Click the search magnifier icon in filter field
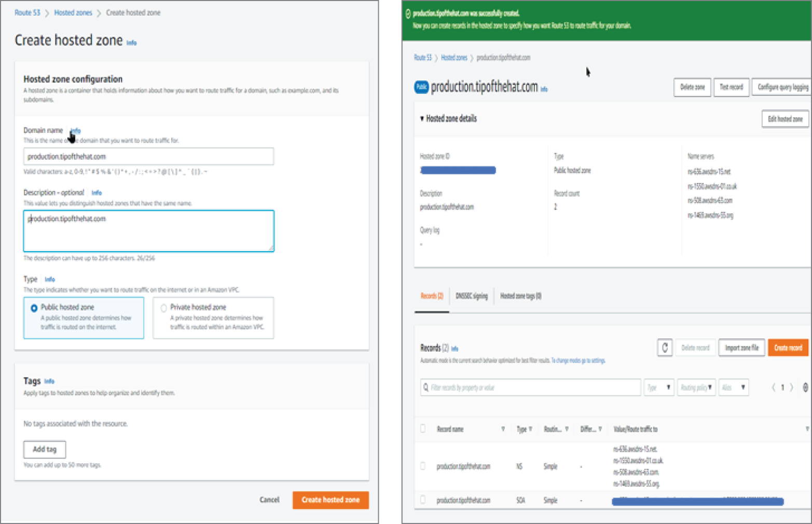Image resolution: width=812 pixels, height=524 pixels. click(x=426, y=388)
